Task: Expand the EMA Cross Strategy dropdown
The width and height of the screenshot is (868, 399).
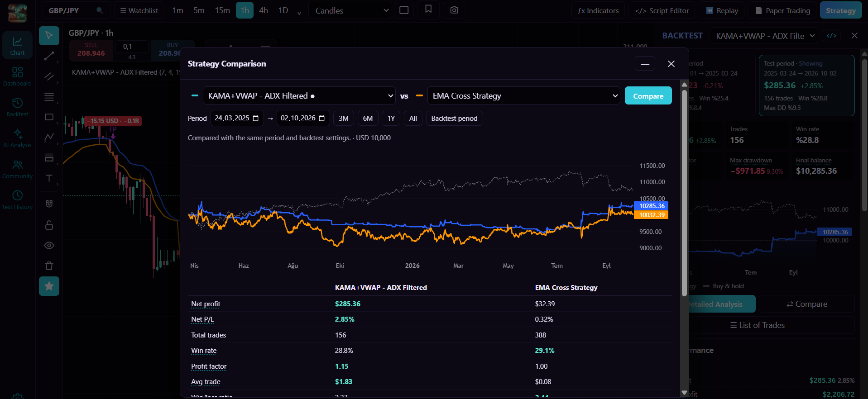Action: tap(523, 96)
